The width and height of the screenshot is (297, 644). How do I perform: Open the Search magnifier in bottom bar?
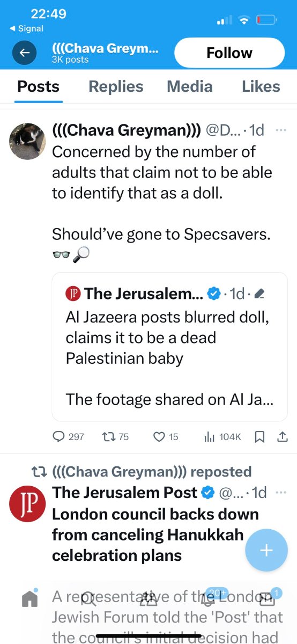pos(89,598)
